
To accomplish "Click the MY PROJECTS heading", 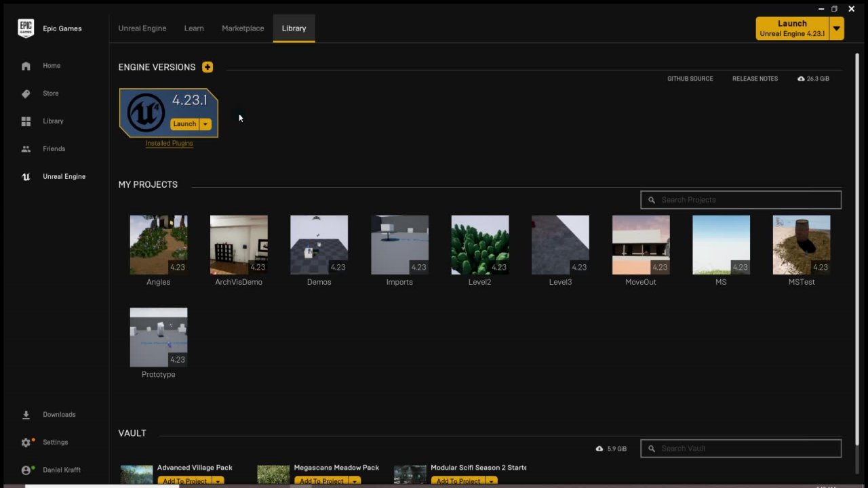I will 148,184.
